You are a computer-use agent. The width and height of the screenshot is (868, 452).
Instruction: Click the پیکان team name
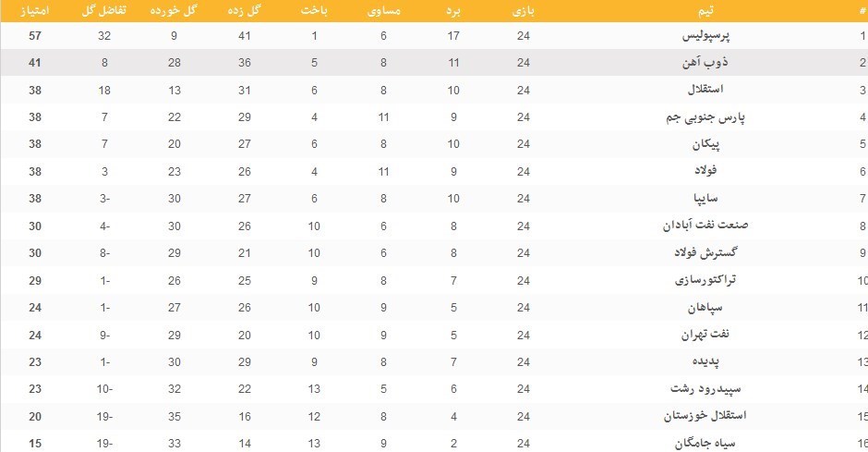705,144
